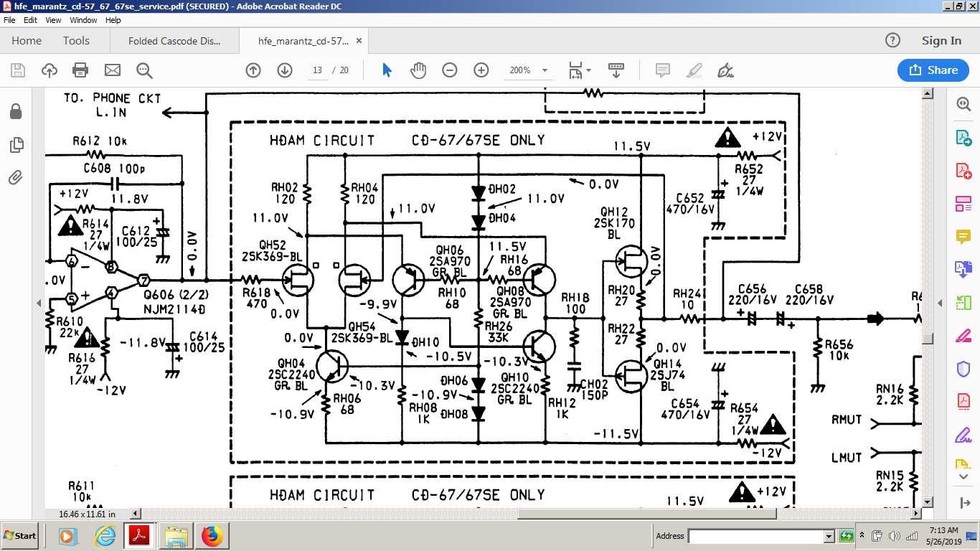
Task: Open Sign document pen tool
Action: pyautogui.click(x=725, y=70)
